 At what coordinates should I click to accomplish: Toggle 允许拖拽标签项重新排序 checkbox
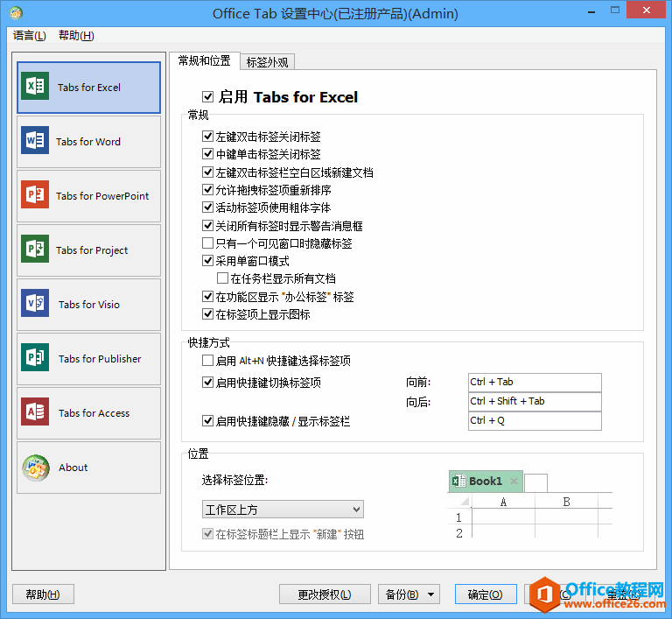[x=208, y=190]
